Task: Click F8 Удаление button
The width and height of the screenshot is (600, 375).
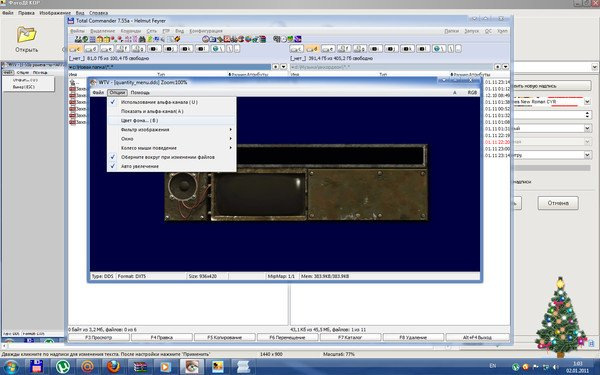Action: click(413, 338)
